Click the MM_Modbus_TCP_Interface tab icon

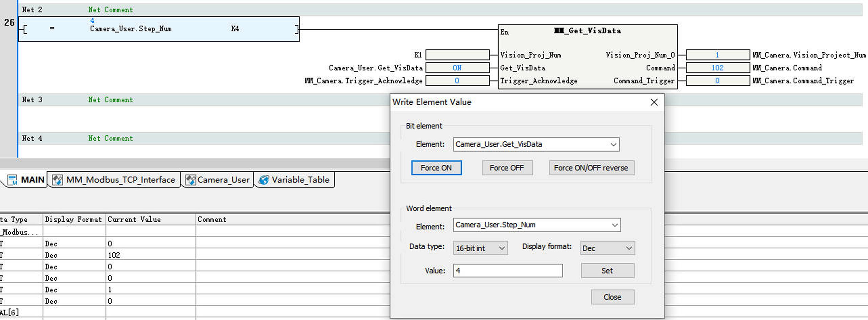[x=57, y=180]
